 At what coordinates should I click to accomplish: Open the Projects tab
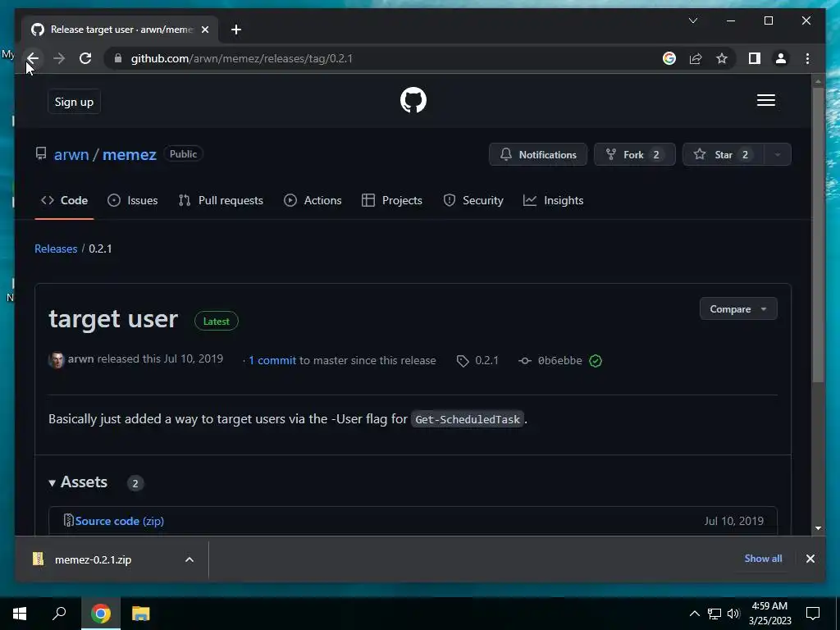pos(391,200)
